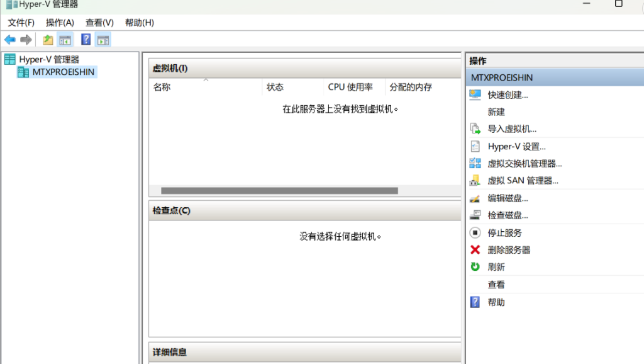Click 编辑磁盘... action
The height and width of the screenshot is (364, 644).
508,198
